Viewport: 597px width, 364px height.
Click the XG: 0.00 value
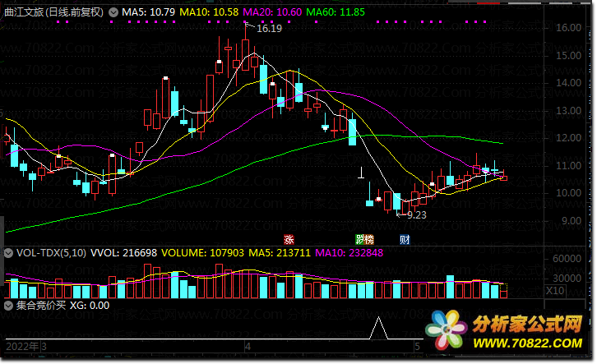[x=90, y=306]
